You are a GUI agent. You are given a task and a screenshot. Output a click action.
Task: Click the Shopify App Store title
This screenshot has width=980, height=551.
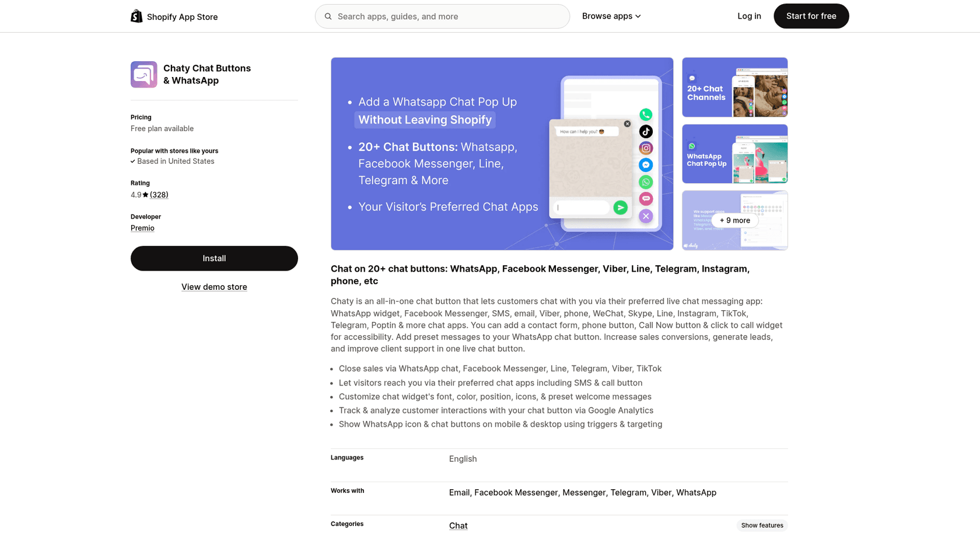coord(182,17)
